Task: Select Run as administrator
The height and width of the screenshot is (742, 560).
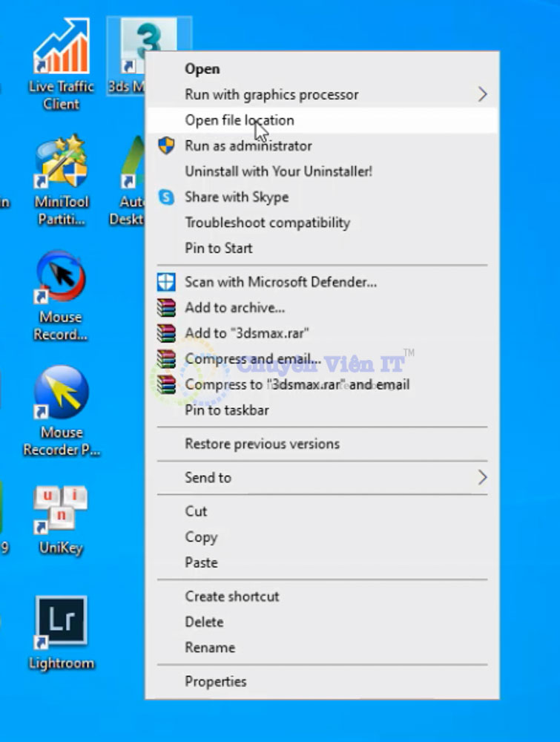Action: point(248,146)
